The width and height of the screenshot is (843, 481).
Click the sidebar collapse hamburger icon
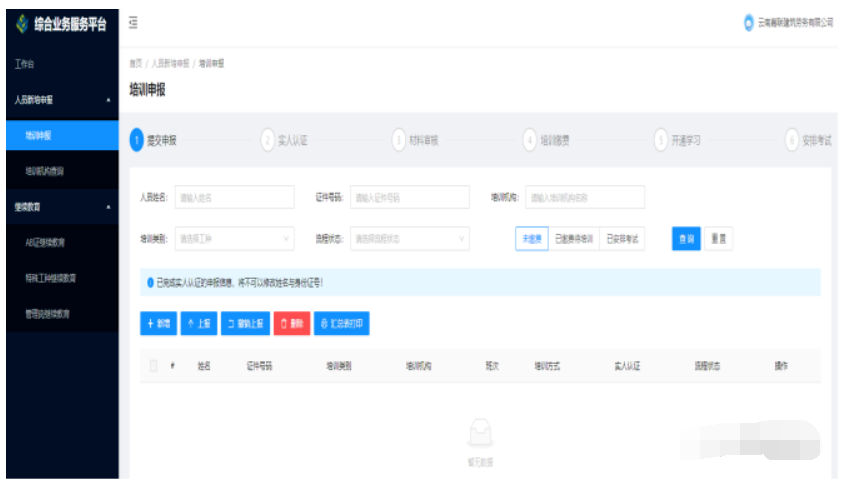(133, 23)
